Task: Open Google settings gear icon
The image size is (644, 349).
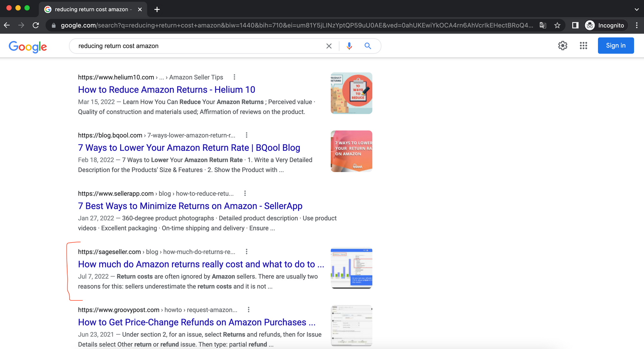Action: click(x=563, y=46)
